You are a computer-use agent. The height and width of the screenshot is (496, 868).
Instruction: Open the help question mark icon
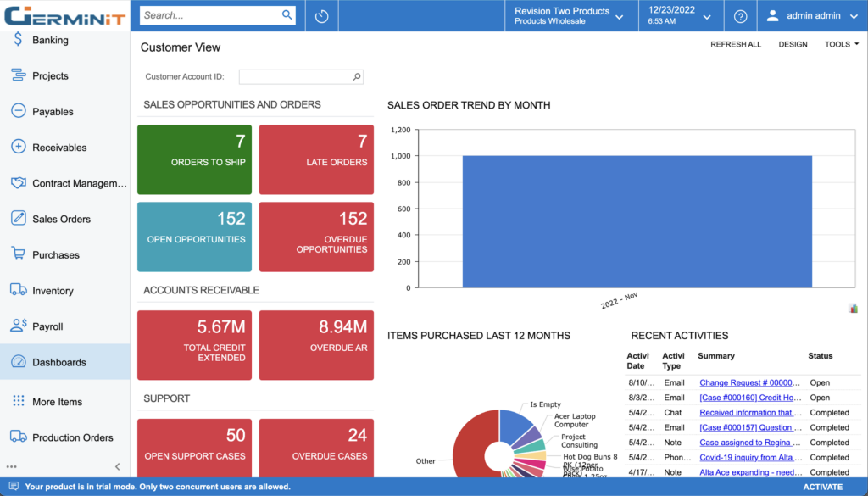point(740,16)
